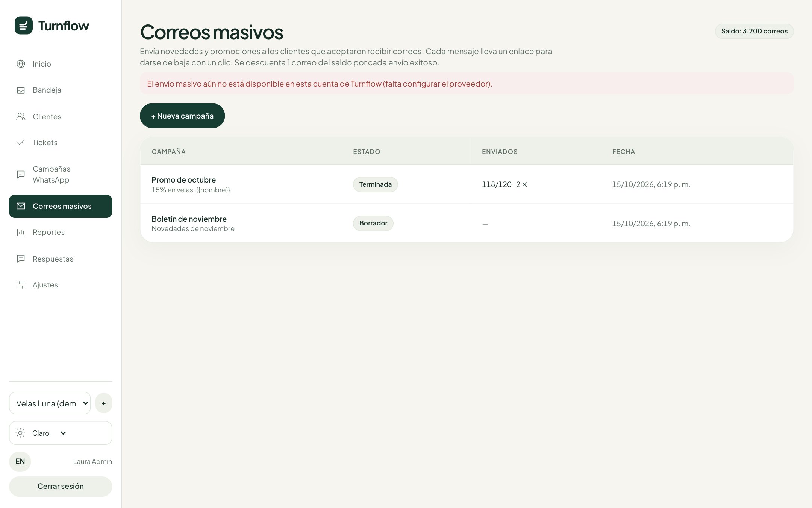Click the FECHA column header
This screenshot has height=508, width=812.
tap(623, 152)
